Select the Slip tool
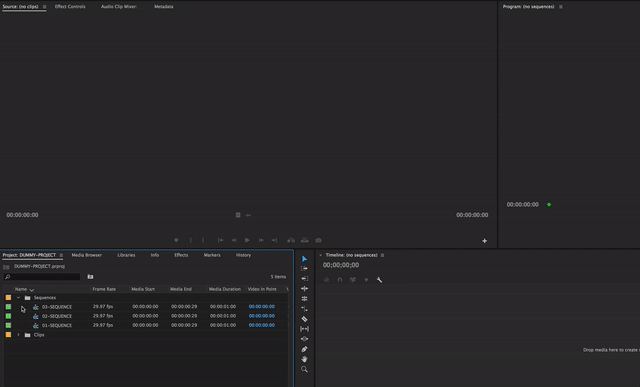 [x=304, y=329]
